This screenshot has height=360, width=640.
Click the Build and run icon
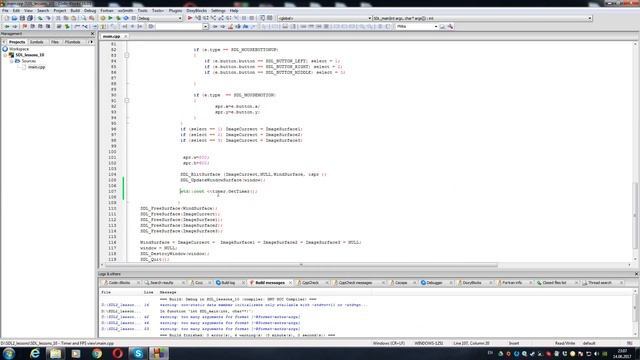point(118,18)
